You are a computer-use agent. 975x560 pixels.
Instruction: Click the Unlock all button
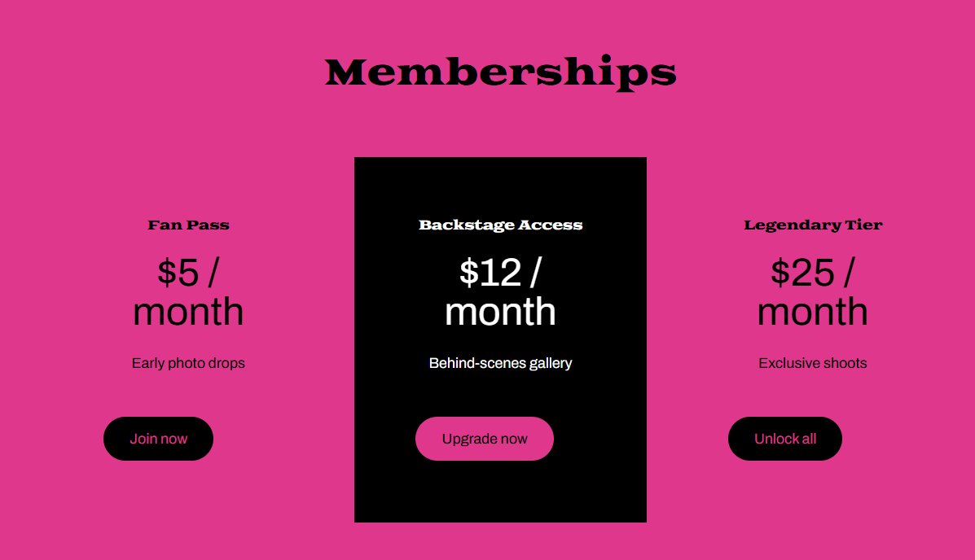[x=785, y=439]
